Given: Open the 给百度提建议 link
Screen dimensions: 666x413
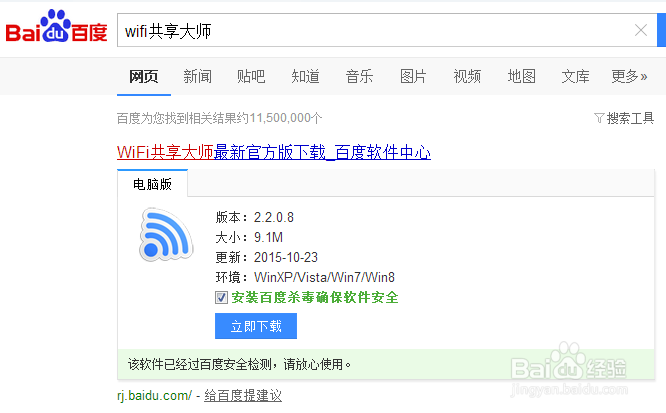Looking at the screenshot, I should tap(243, 396).
